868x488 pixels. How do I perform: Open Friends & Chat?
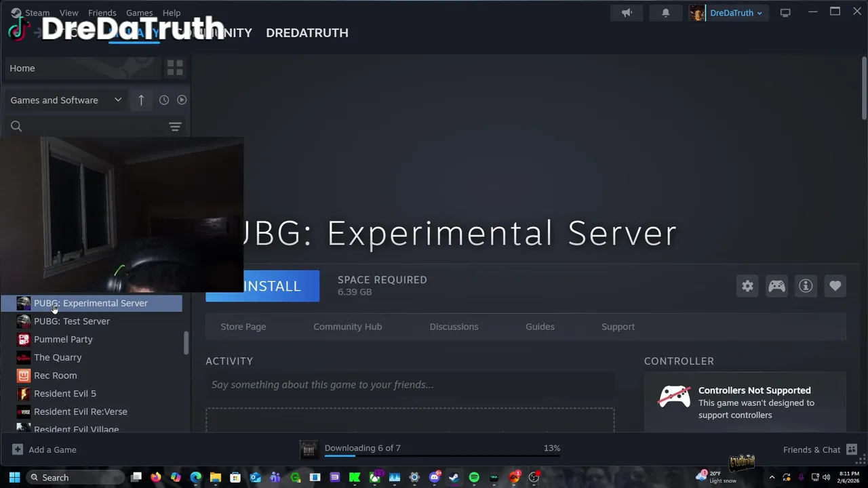820,450
